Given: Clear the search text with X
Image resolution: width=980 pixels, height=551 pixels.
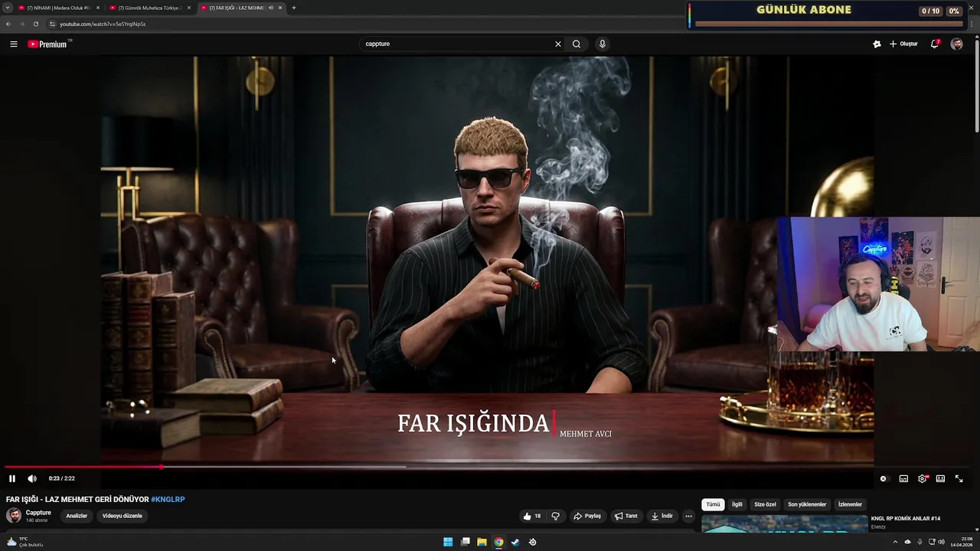Looking at the screenshot, I should click(x=558, y=44).
